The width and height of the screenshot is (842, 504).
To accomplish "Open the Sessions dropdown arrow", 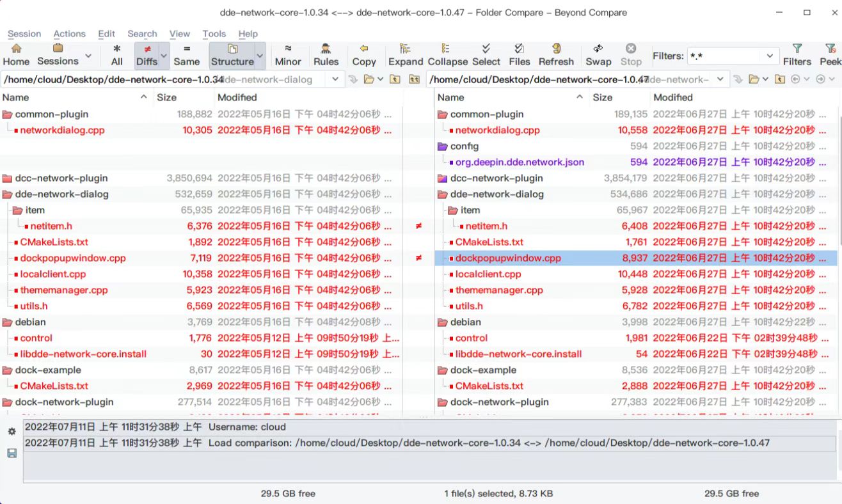I will click(88, 56).
